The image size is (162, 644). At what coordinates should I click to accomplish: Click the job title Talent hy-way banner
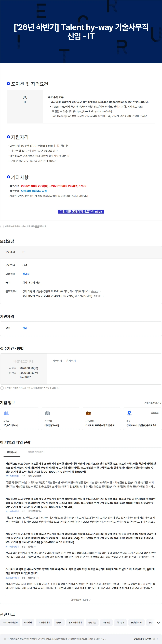click(81, 31)
